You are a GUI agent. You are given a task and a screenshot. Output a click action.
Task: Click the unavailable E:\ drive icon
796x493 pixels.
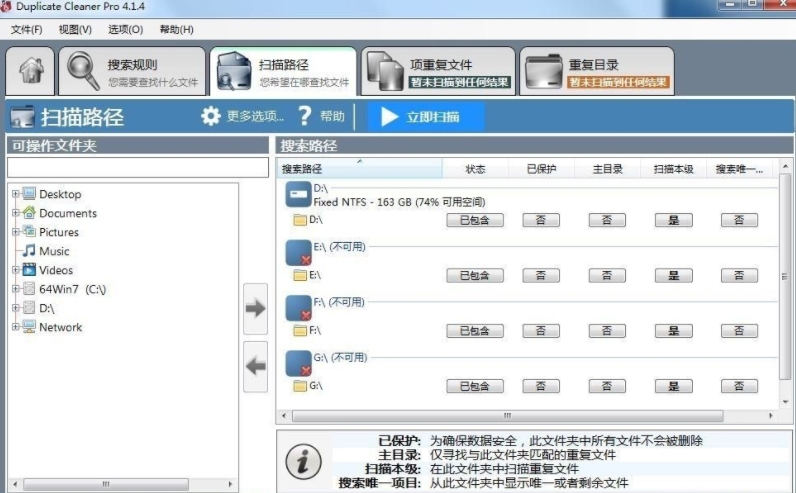[x=298, y=253]
